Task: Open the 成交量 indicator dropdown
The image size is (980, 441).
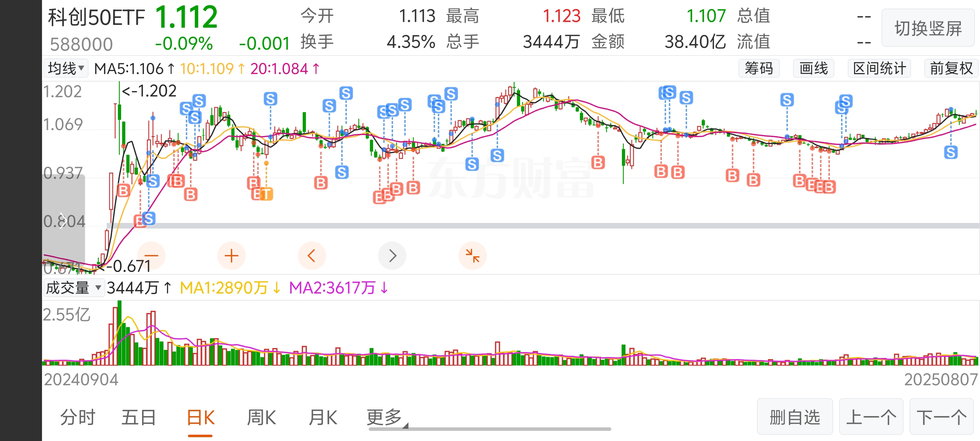Action: [74, 288]
